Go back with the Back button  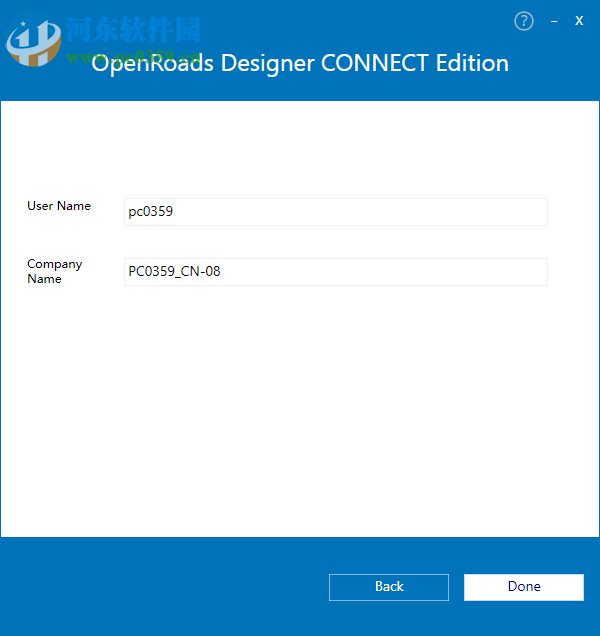tap(389, 587)
